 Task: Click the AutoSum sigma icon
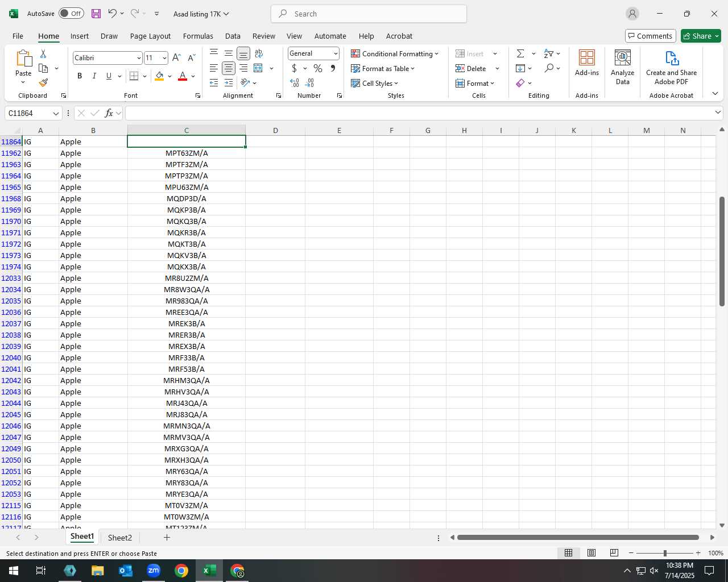point(520,53)
